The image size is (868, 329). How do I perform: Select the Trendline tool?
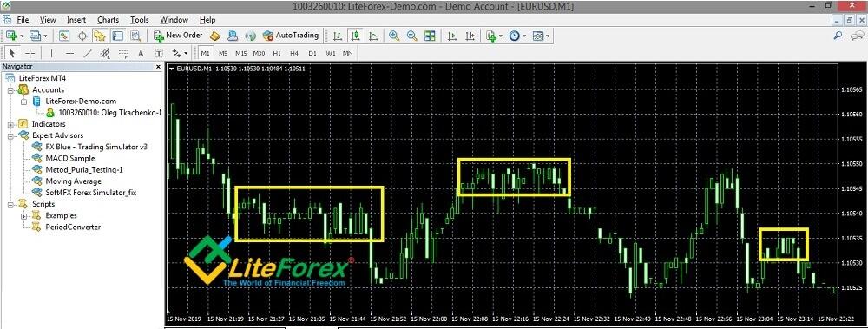coord(88,53)
